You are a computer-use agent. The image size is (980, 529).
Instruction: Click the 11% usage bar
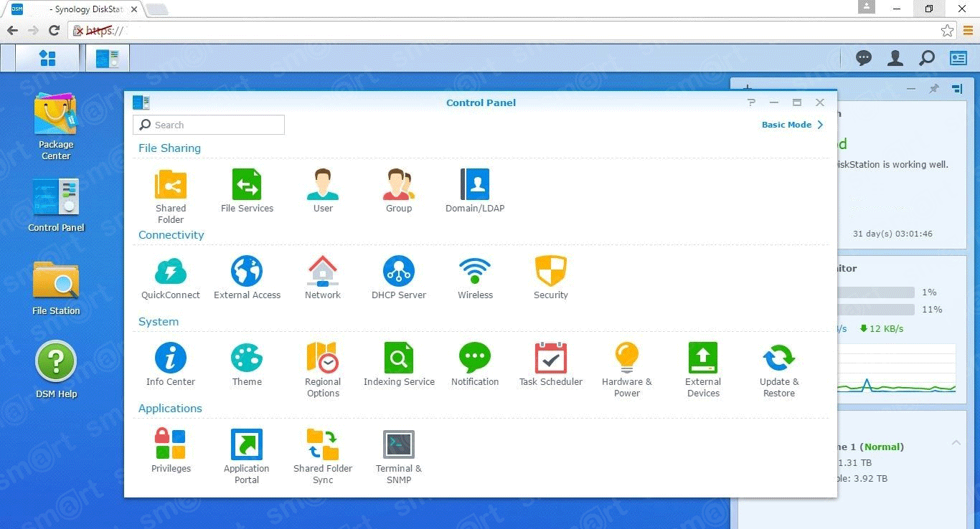[x=876, y=310]
